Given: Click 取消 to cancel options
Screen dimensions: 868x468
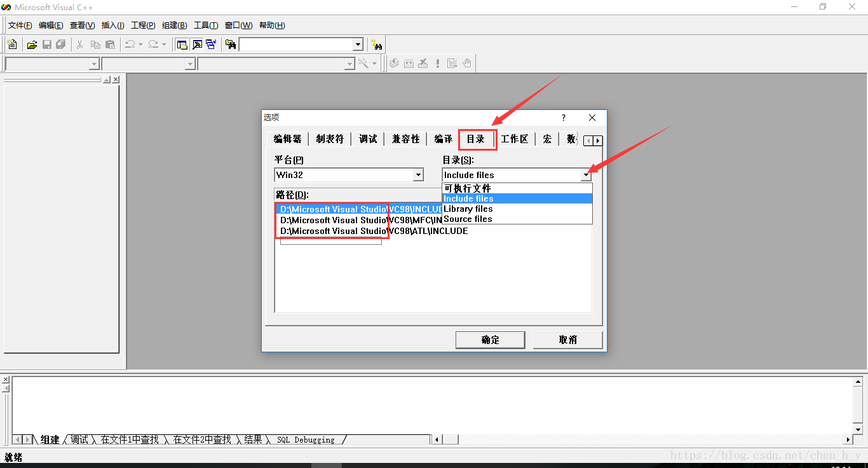Looking at the screenshot, I should click(568, 340).
